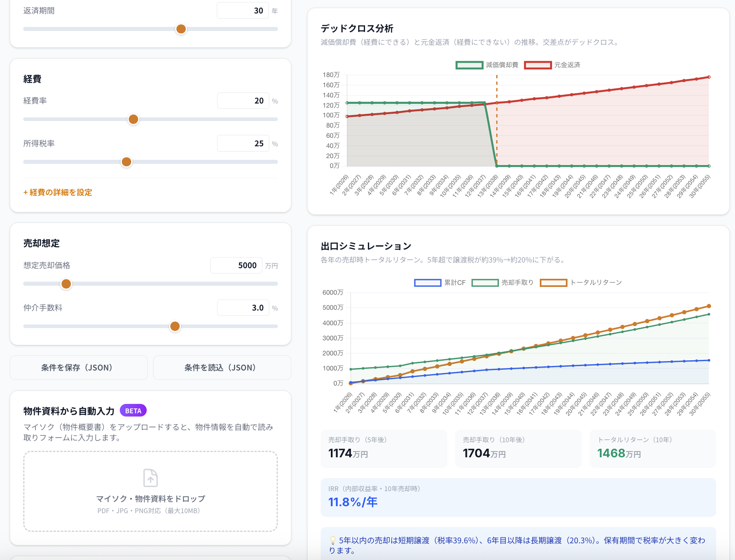
Task: Toggle 元金返済 legend series
Action: point(552,65)
